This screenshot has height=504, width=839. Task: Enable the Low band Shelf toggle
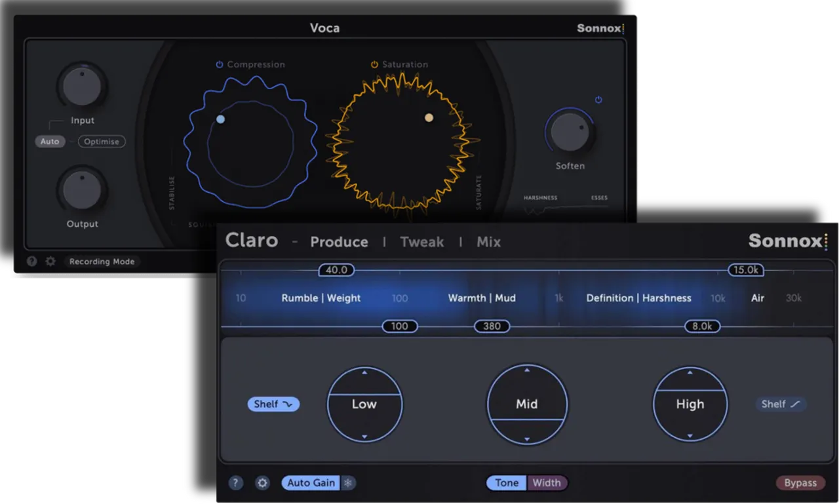273,404
